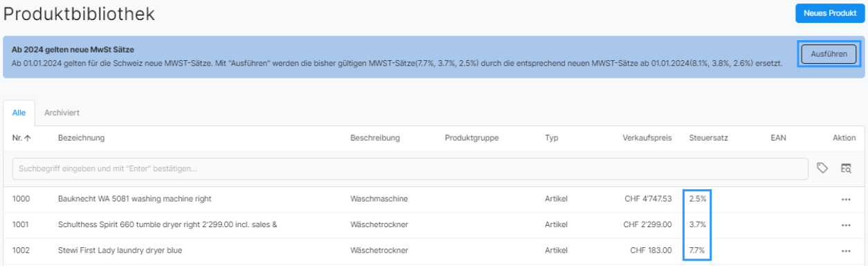Open the advanced search icon

[846, 168]
